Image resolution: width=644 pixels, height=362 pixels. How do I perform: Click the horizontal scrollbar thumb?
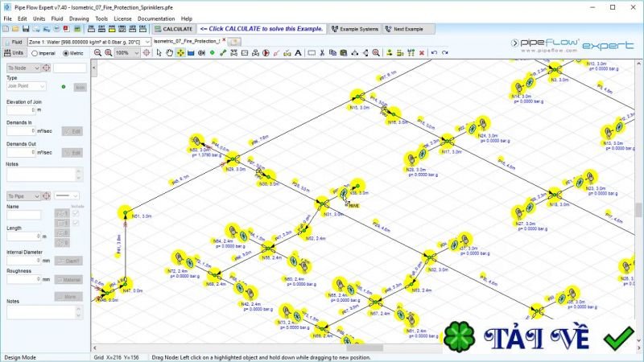[x=365, y=348]
